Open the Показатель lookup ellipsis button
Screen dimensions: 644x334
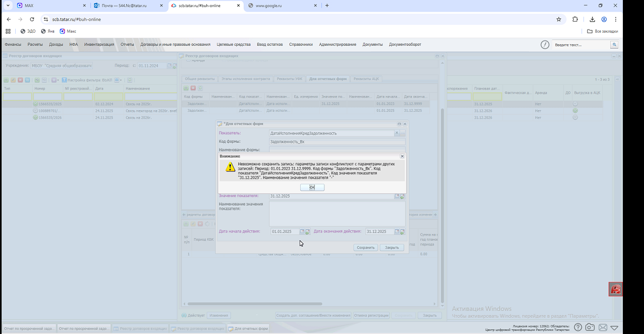click(403, 133)
